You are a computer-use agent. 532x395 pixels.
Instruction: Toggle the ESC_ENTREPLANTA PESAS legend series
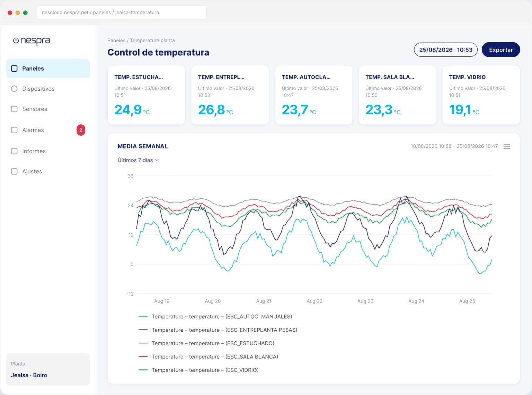[218, 330]
